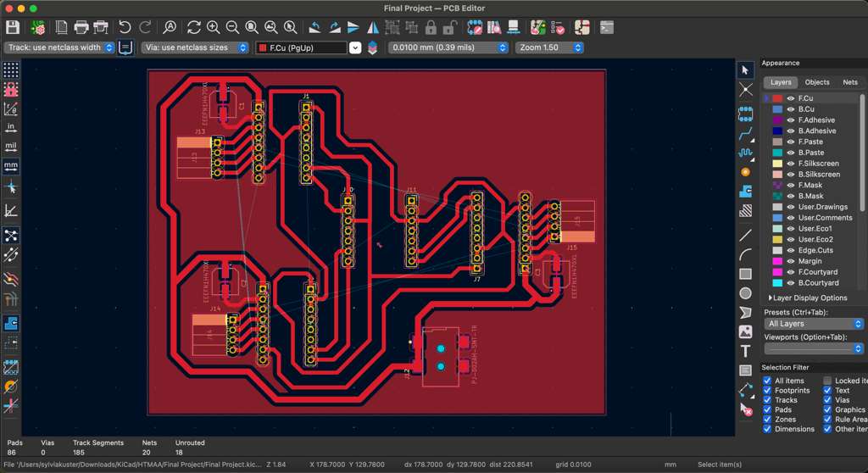Open the All Layers presets dropdown

tap(814, 324)
